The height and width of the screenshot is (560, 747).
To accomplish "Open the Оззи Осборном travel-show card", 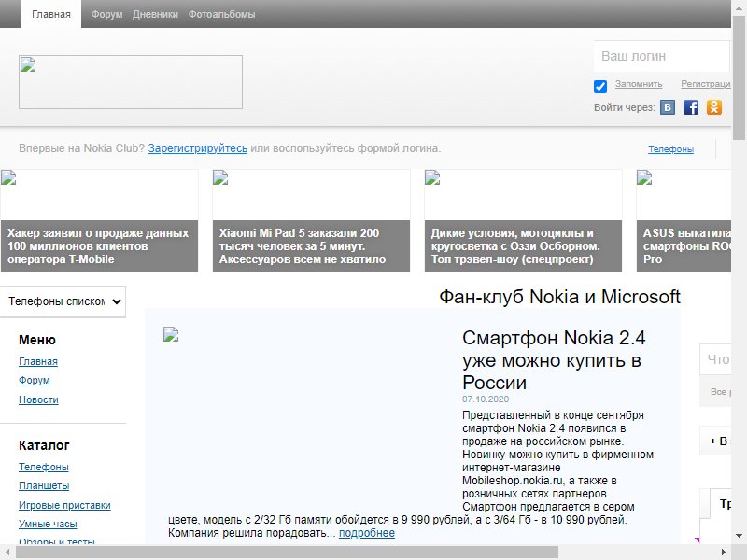I will (x=523, y=220).
